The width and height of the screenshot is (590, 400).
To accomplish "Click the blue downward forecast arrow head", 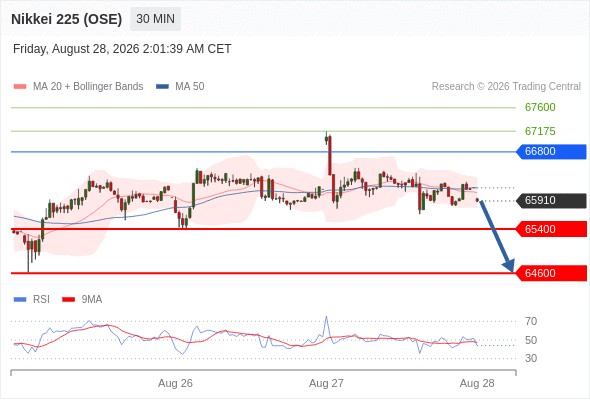I will tap(509, 266).
